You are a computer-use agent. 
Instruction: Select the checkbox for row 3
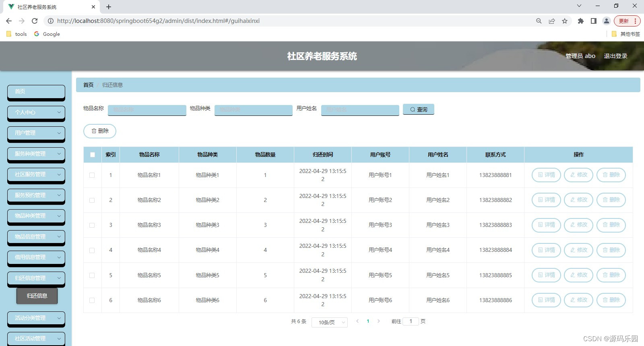click(92, 225)
